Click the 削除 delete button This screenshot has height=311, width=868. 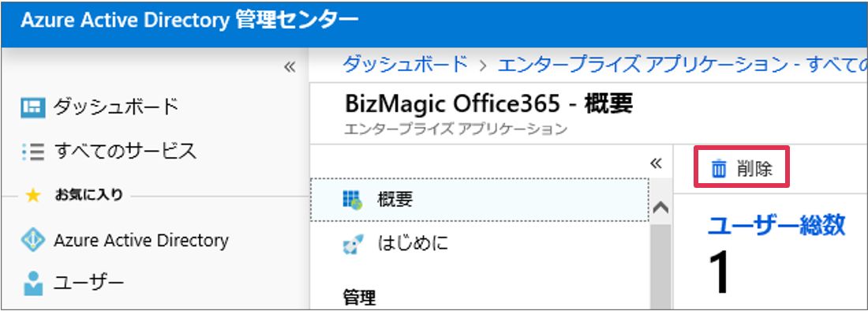point(742,169)
